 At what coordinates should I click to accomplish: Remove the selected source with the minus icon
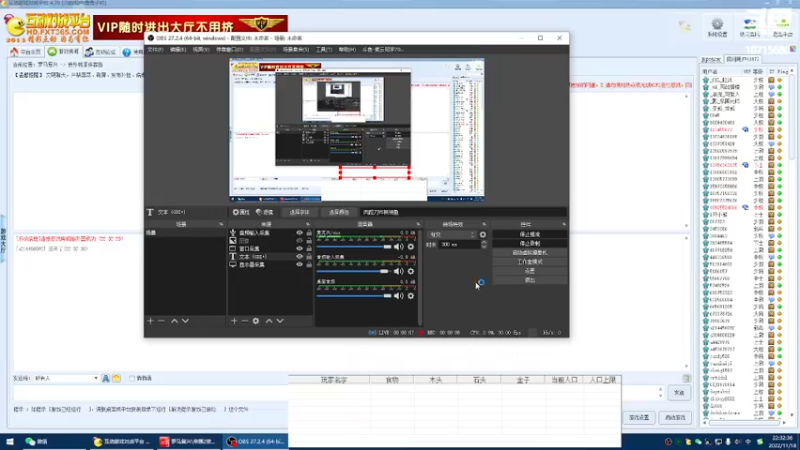245,321
